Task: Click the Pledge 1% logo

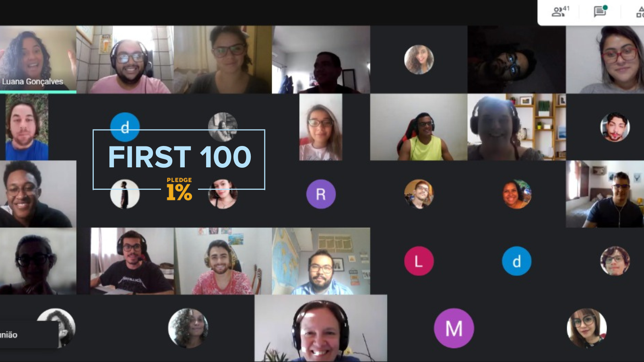Action: click(179, 189)
